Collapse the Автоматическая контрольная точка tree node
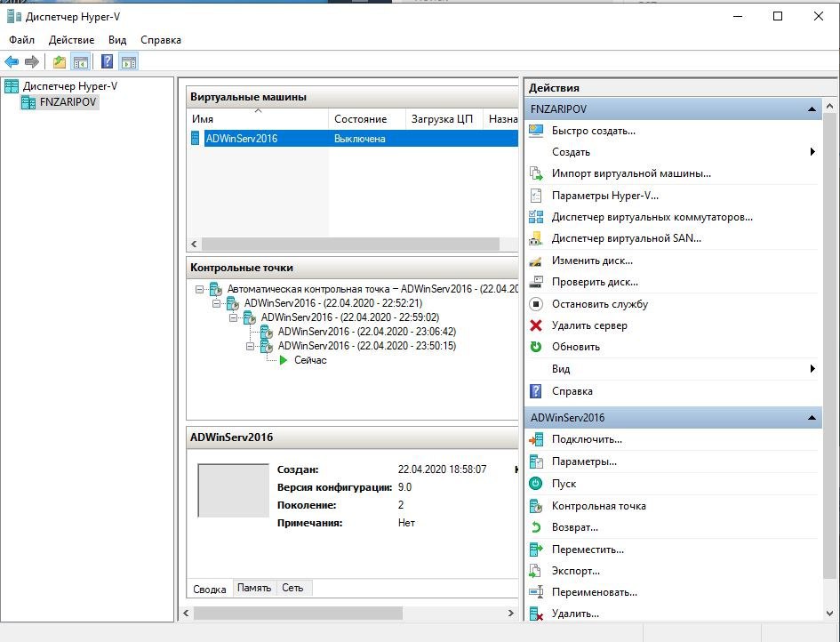Viewport: 840px width, 642px height. pyautogui.click(x=199, y=289)
